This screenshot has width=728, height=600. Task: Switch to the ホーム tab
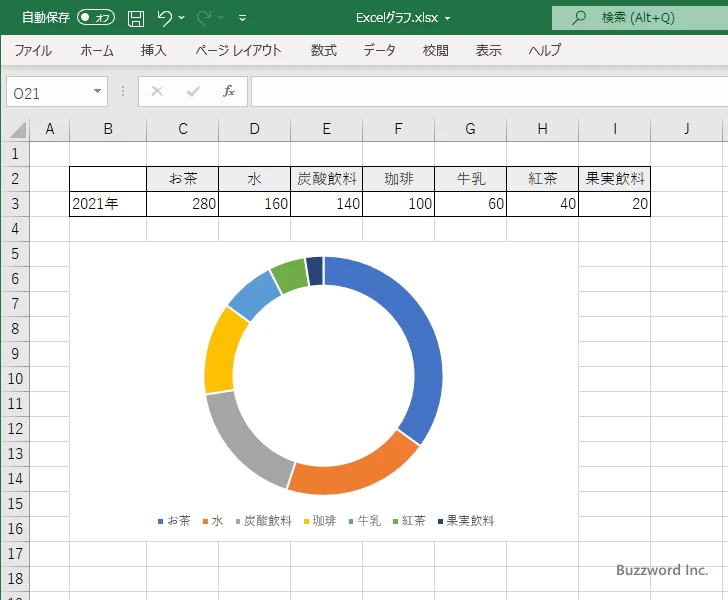point(97,50)
